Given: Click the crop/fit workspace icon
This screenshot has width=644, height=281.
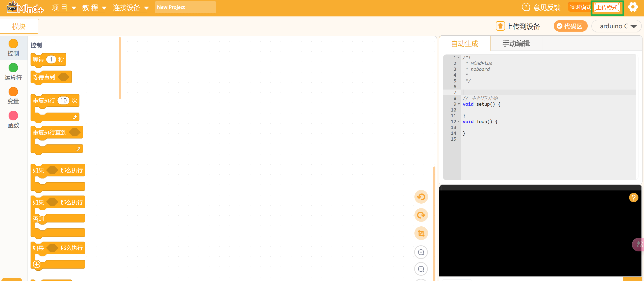Looking at the screenshot, I should (421, 233).
